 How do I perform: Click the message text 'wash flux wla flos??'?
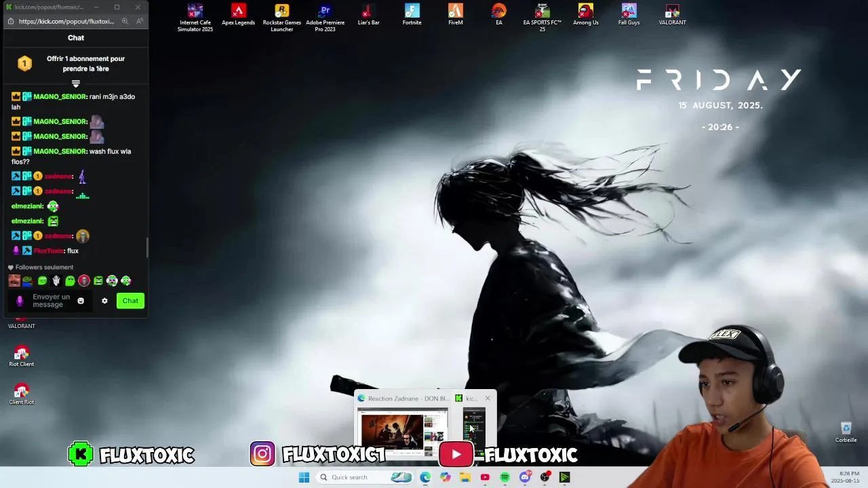71,157
